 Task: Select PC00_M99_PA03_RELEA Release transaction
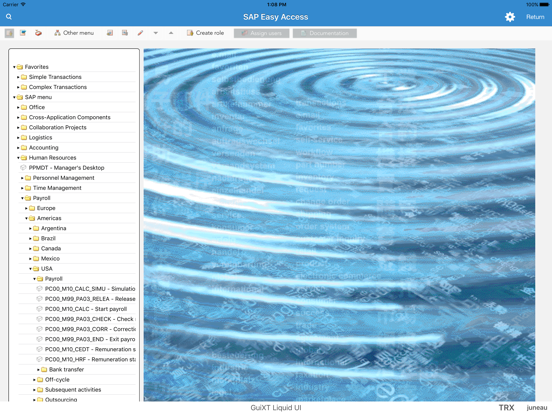[x=90, y=299]
